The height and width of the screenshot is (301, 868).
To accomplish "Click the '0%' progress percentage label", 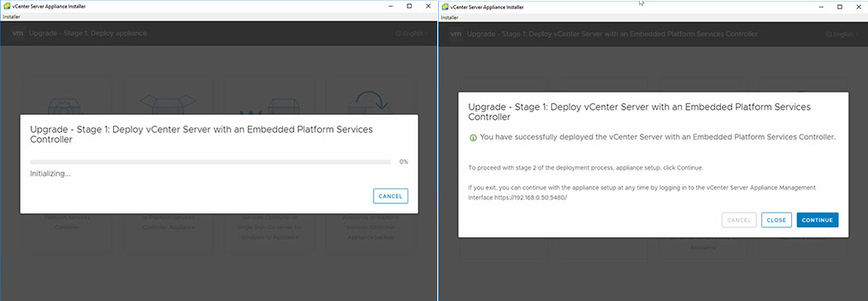I will coord(403,162).
